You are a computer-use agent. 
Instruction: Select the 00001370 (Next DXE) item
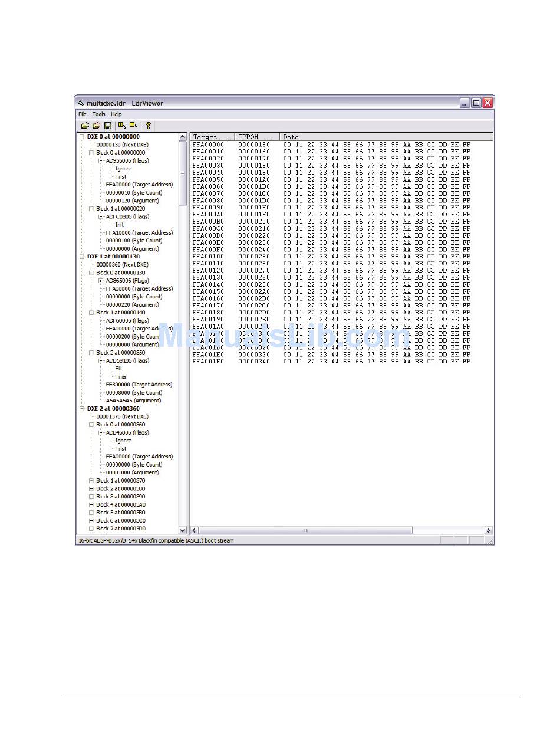point(122,416)
